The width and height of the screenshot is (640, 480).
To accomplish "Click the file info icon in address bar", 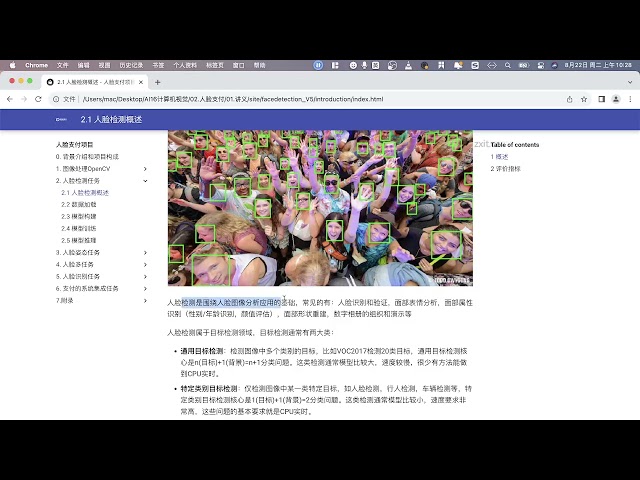I will pos(56,99).
